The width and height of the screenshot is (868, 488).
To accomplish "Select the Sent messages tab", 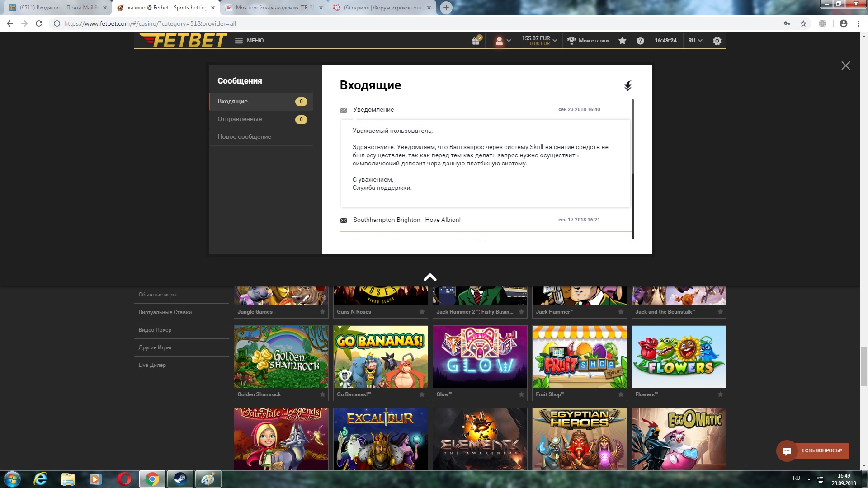I will [x=240, y=119].
